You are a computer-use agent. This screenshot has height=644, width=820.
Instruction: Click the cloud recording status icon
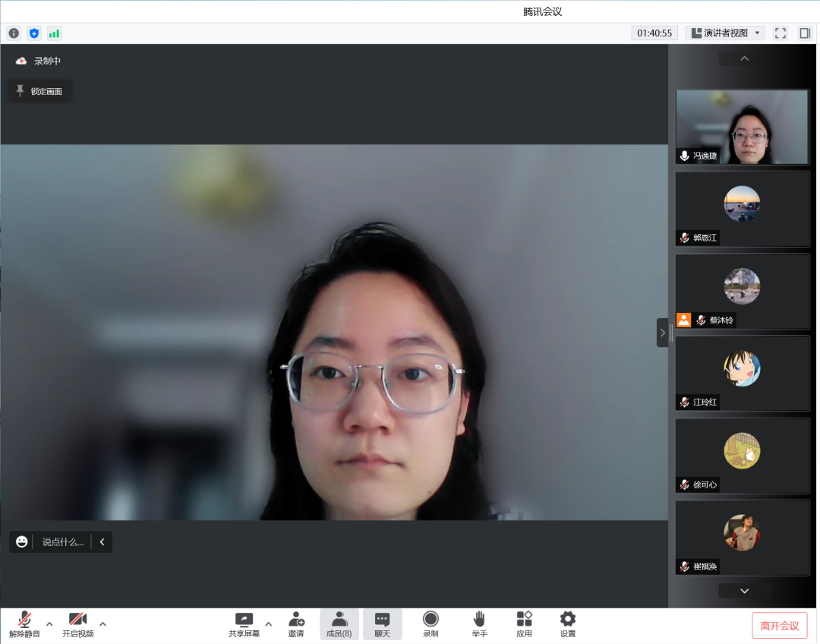point(21,62)
